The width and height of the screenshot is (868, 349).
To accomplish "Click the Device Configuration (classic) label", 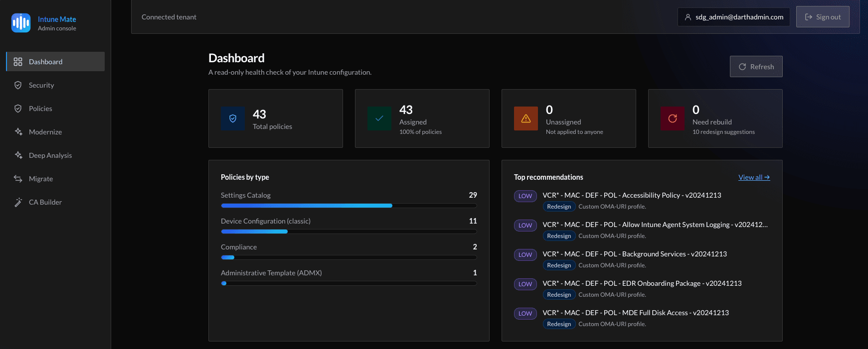I will 266,221.
